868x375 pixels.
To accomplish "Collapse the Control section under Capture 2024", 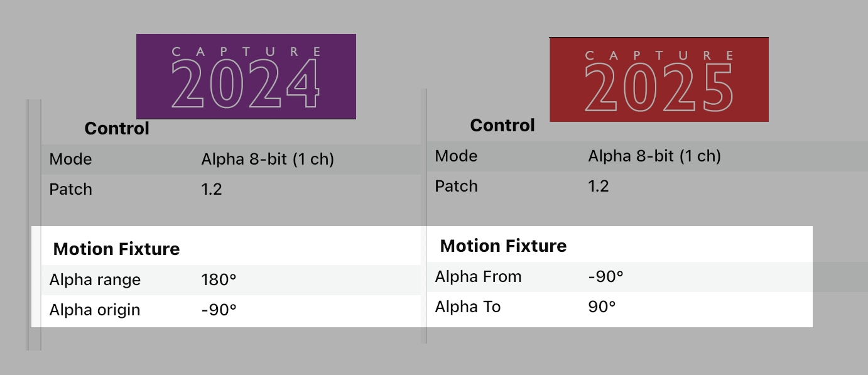I will click(x=117, y=129).
